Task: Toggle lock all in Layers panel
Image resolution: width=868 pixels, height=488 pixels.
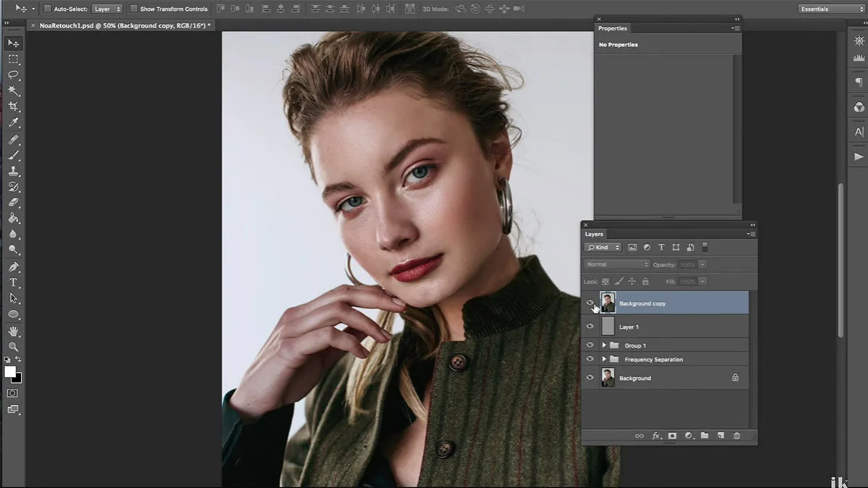Action: pyautogui.click(x=645, y=281)
